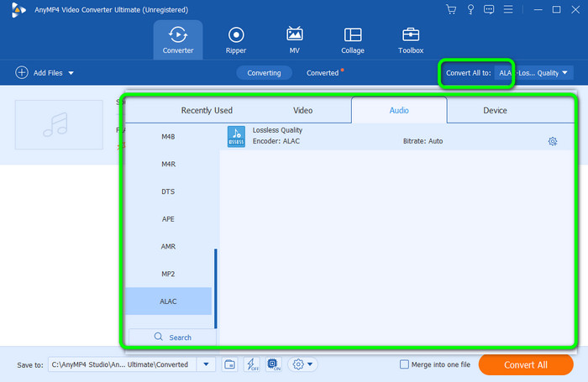Click the shopping cart purchase icon
588x382 pixels.
coord(451,9)
